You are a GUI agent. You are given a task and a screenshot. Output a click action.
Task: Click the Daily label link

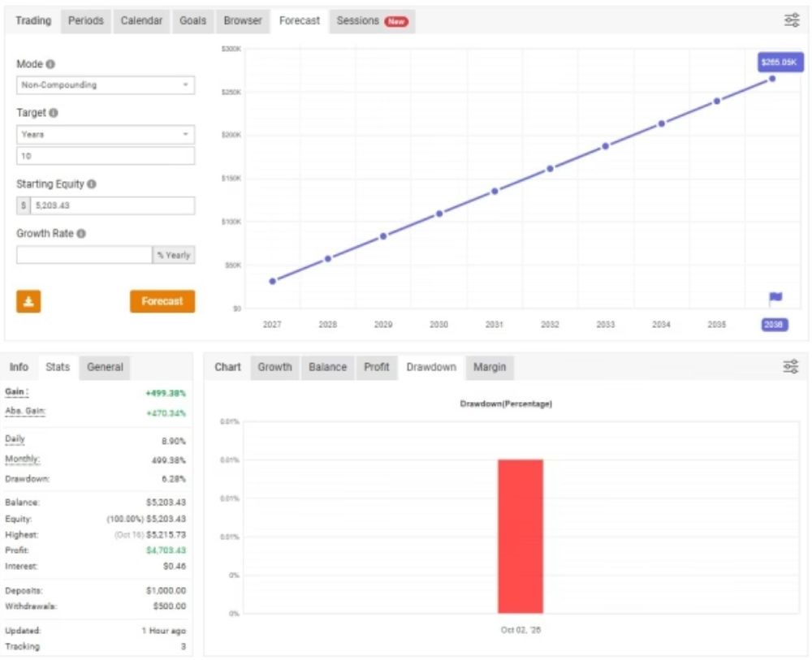[x=15, y=439]
